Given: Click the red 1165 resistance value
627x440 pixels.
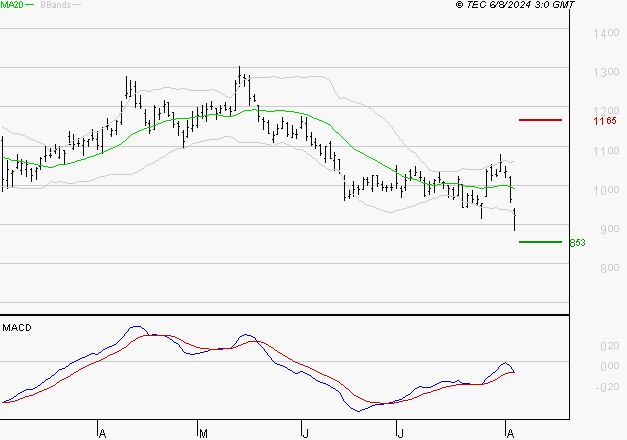Looking at the screenshot, I should 605,121.
